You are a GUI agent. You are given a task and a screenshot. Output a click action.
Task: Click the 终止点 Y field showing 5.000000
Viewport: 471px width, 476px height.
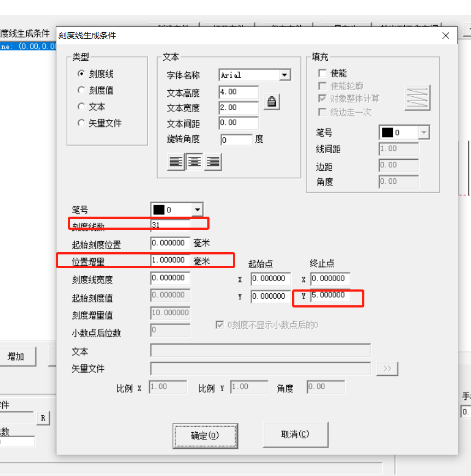pos(330,295)
